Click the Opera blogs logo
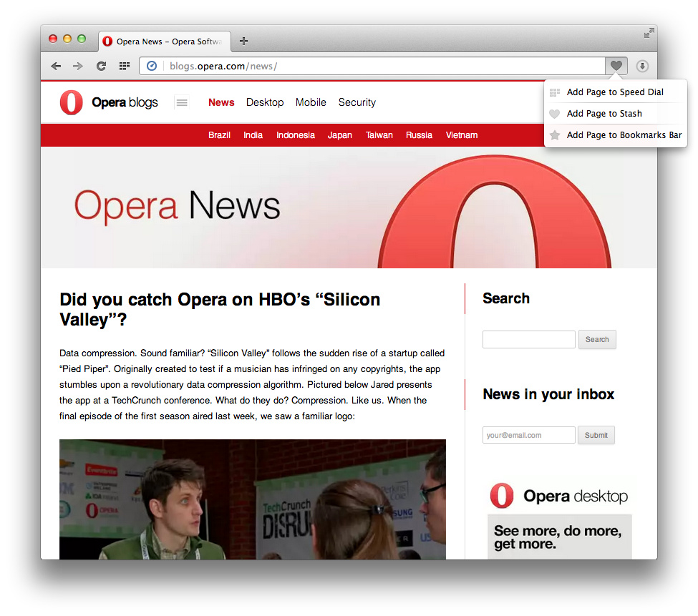The image size is (698, 616). click(109, 102)
